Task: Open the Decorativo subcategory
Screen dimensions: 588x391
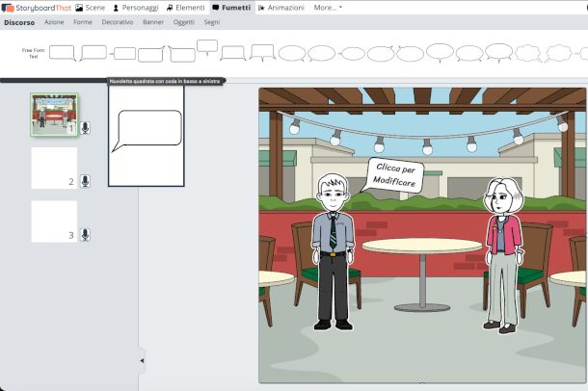Action: tap(118, 22)
